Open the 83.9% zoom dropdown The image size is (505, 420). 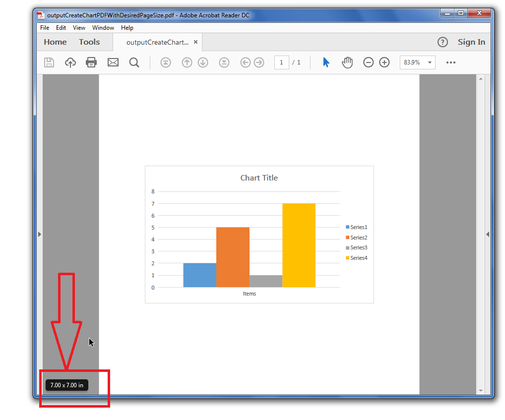(x=429, y=62)
